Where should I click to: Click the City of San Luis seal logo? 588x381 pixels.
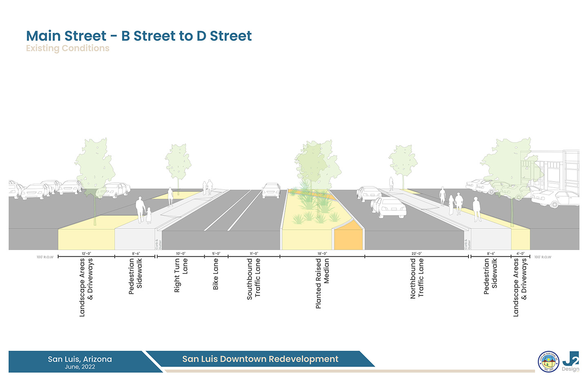pyautogui.click(x=548, y=361)
